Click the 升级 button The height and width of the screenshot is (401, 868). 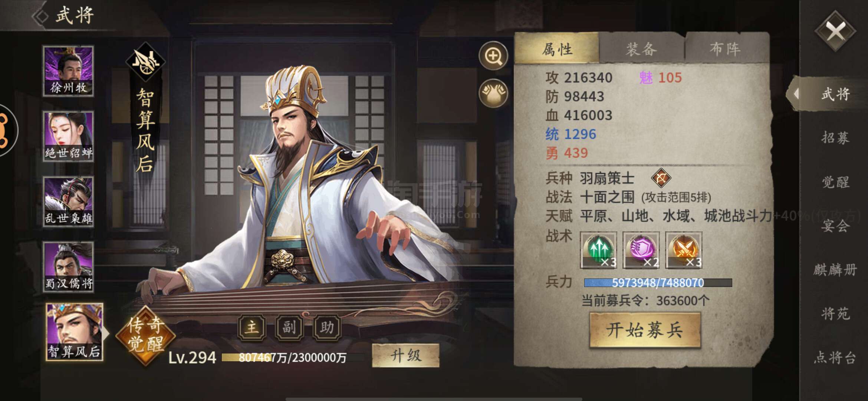(x=406, y=356)
